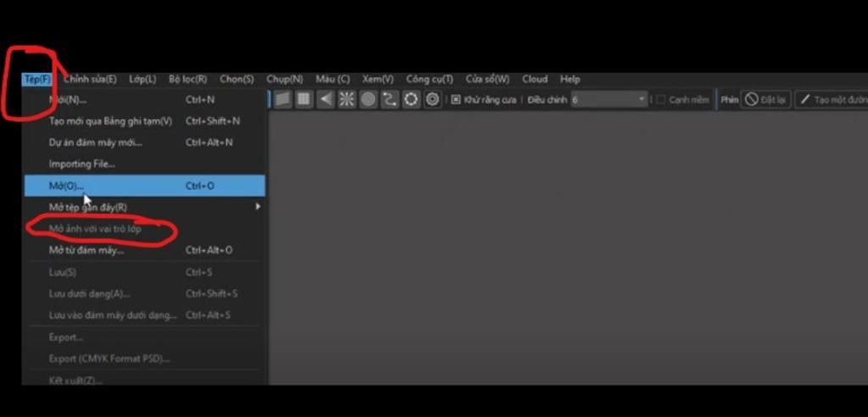Enable the crisscross grid snap icon
868x417 pixels.
(303, 100)
